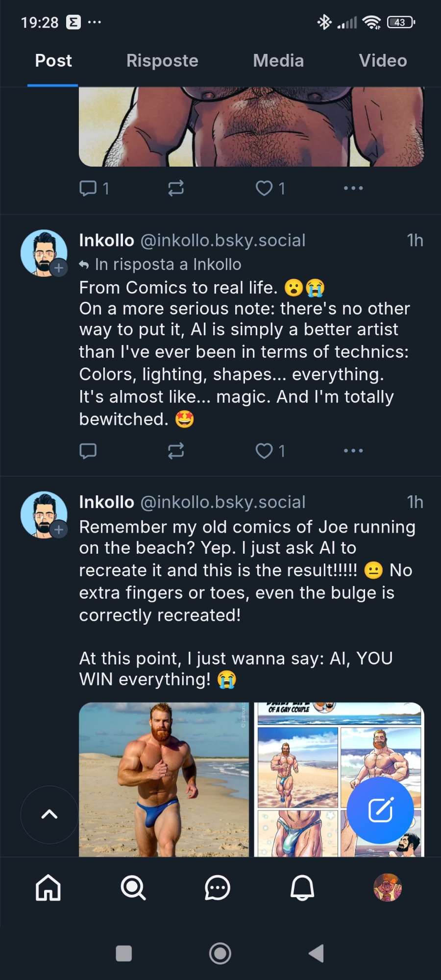Open three-dot menu on top image post

click(x=353, y=188)
